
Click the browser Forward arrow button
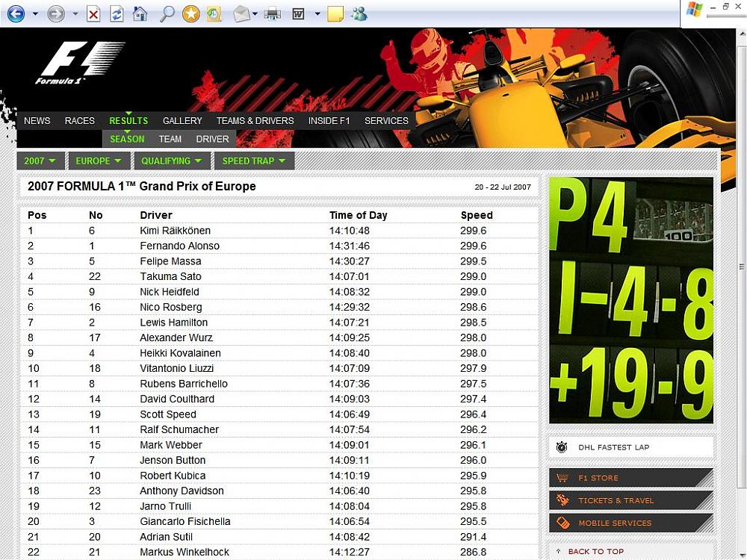tap(56, 13)
